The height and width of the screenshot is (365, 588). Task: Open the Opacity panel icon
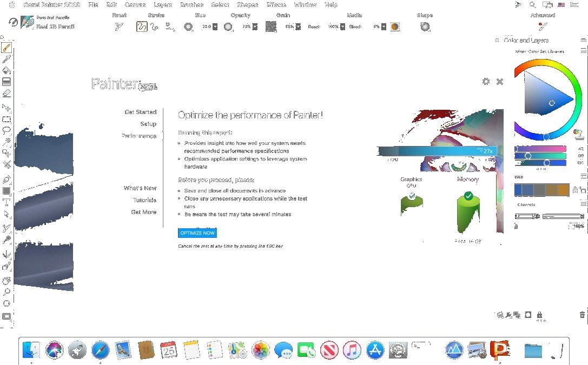point(228,26)
